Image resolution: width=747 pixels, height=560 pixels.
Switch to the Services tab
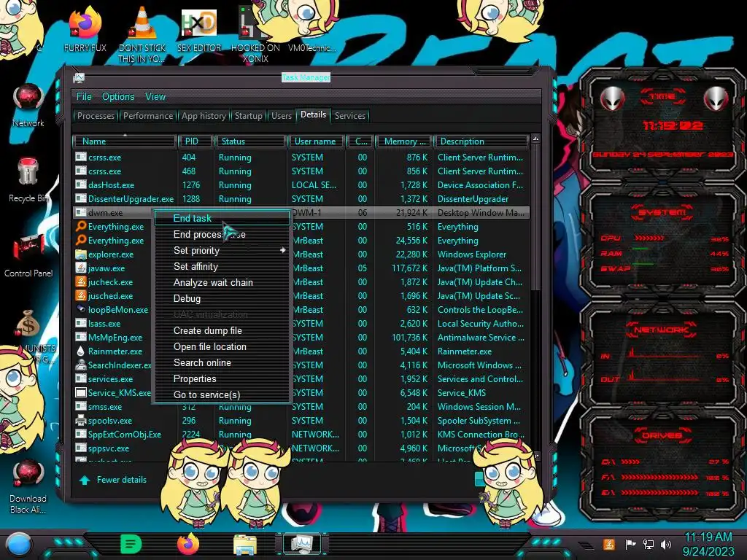pyautogui.click(x=350, y=116)
